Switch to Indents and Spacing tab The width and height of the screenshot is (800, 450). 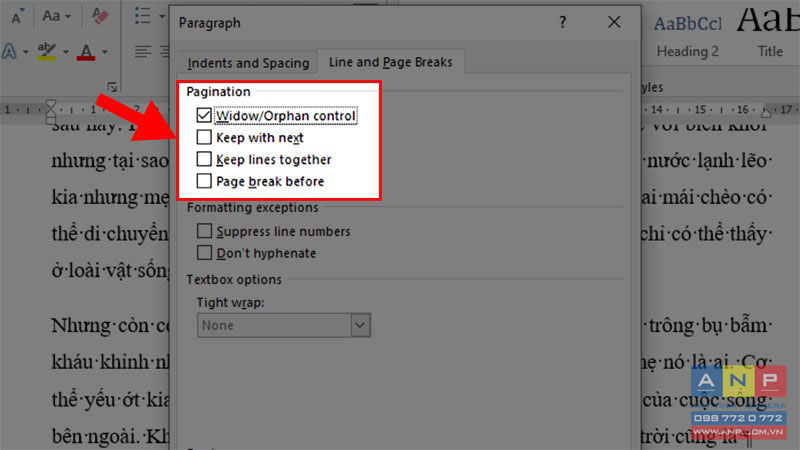pos(248,63)
